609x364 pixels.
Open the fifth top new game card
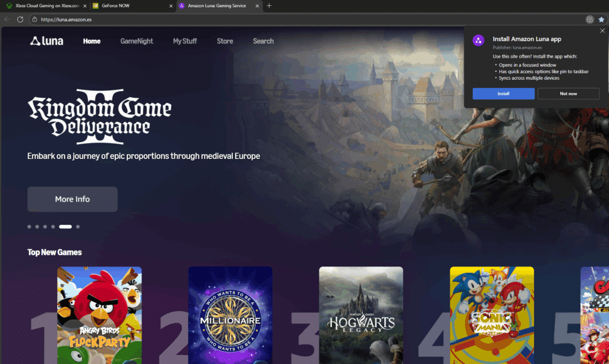coord(595,315)
